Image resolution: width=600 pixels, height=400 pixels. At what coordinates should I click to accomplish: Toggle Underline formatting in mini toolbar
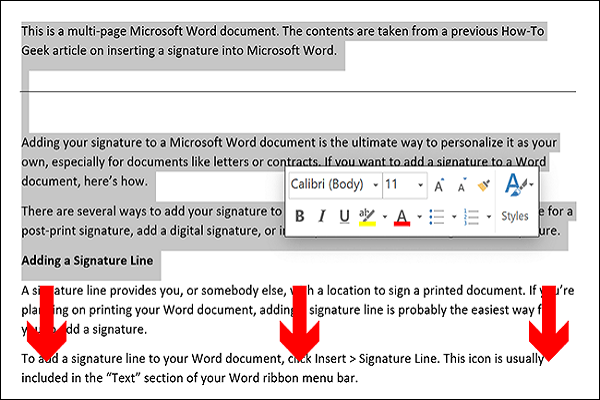[x=345, y=216]
